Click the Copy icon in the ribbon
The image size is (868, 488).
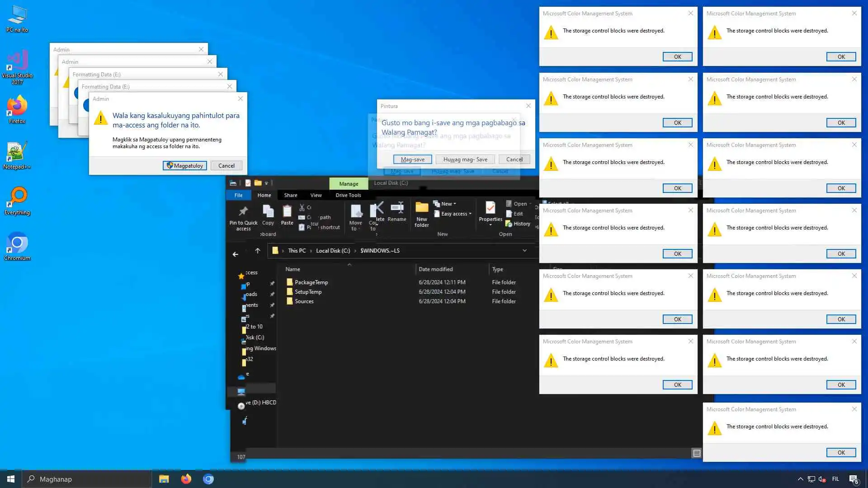tap(268, 211)
